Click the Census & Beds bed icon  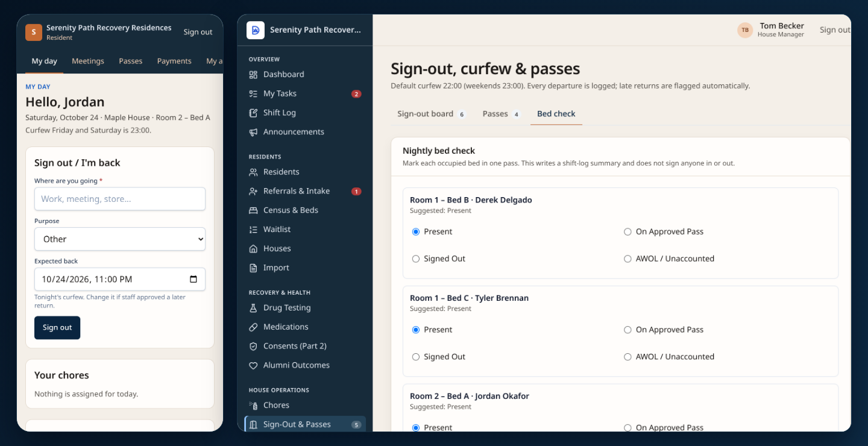click(253, 210)
